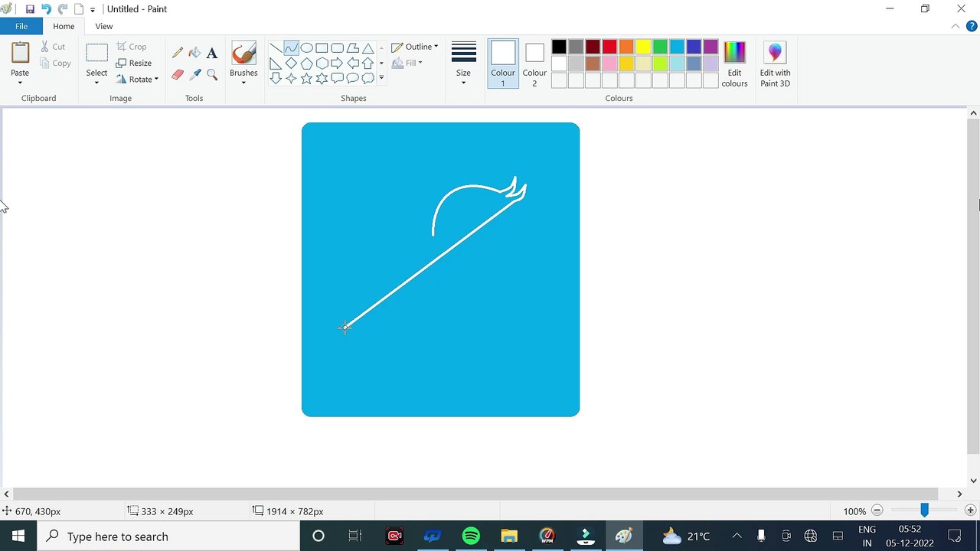Collapse the ribbon with the chevron
Image resolution: width=980 pixels, height=551 pixels.
(x=955, y=26)
